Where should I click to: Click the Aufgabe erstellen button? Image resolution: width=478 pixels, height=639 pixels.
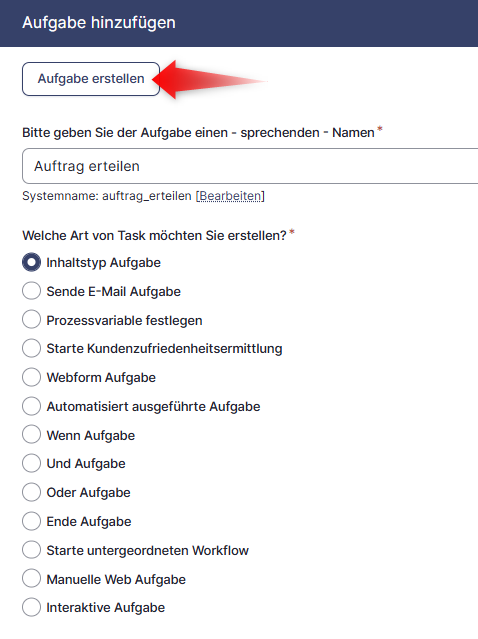91,79
